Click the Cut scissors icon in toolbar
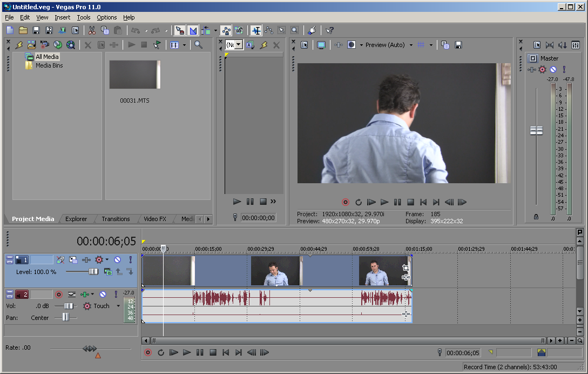588x374 pixels. 92,30
